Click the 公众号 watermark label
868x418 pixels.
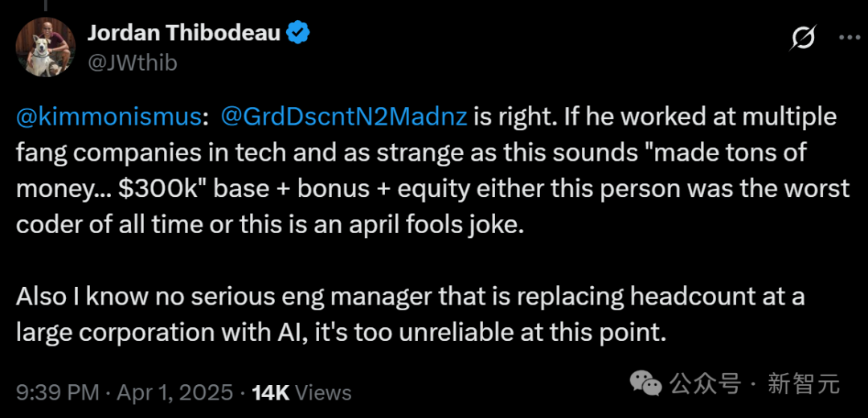[705, 383]
